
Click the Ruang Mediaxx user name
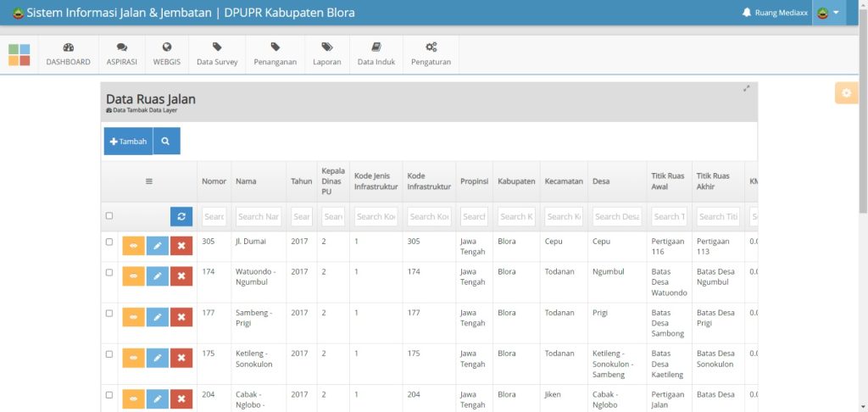coord(781,13)
